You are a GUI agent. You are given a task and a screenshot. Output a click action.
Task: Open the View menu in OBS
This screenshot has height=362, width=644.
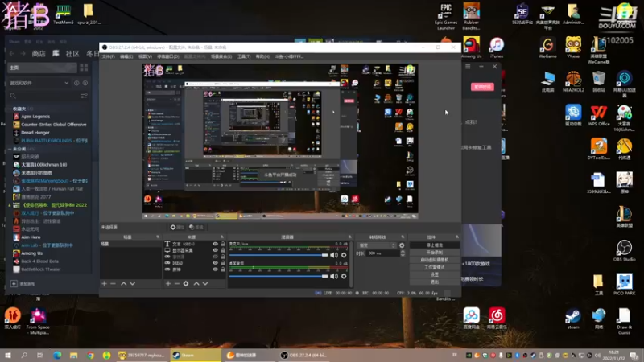(145, 56)
